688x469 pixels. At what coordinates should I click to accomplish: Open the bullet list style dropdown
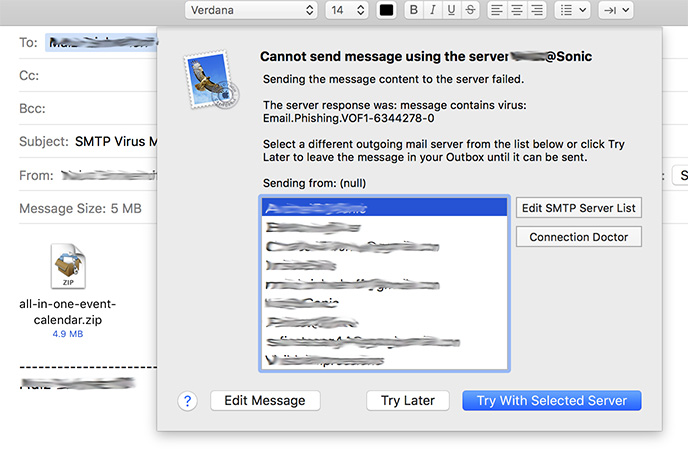tap(572, 10)
